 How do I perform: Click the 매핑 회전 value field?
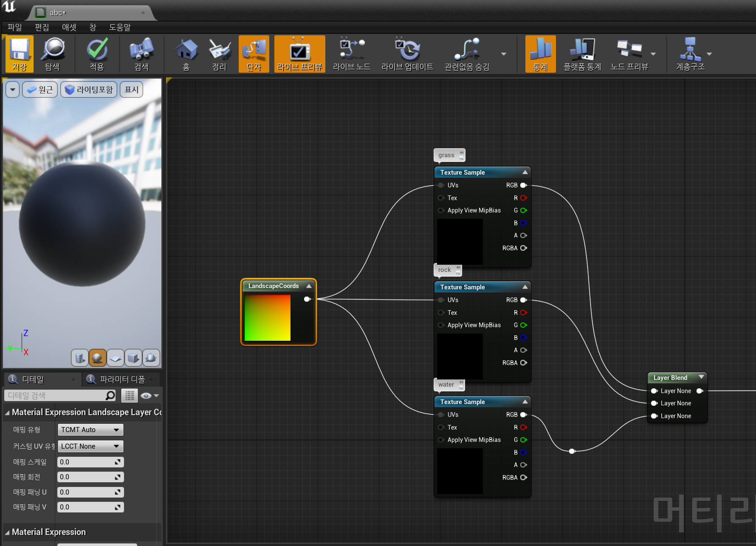coord(90,477)
